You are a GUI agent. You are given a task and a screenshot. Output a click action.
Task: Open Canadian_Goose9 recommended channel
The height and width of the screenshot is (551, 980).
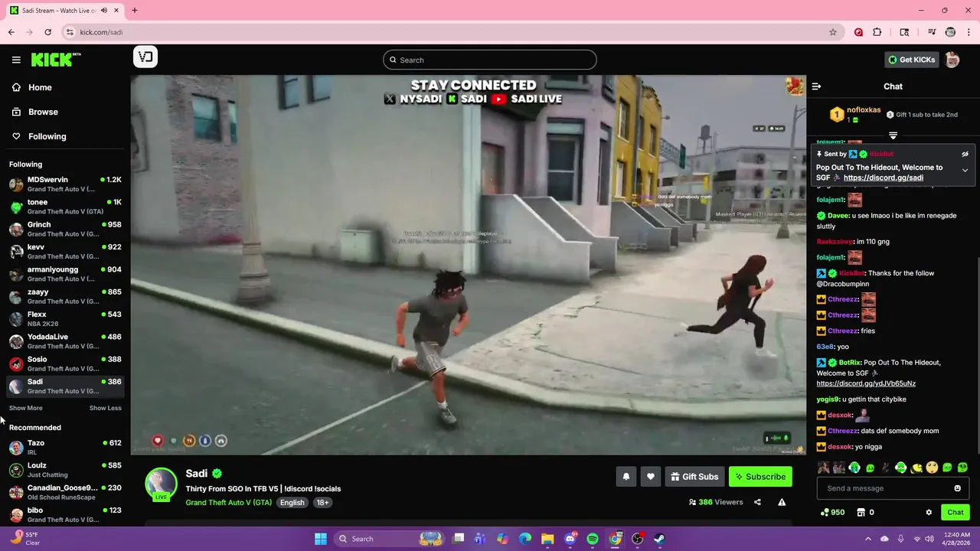(65, 493)
